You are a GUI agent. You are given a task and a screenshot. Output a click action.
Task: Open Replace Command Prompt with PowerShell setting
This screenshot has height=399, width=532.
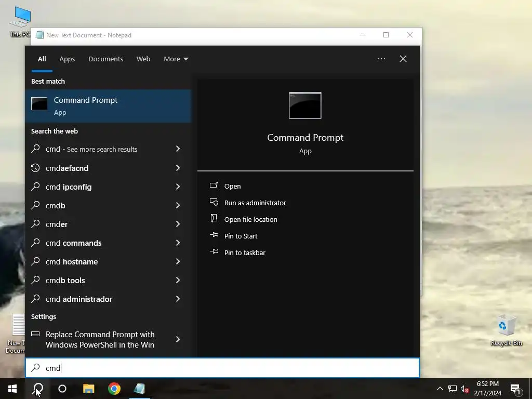click(108, 339)
